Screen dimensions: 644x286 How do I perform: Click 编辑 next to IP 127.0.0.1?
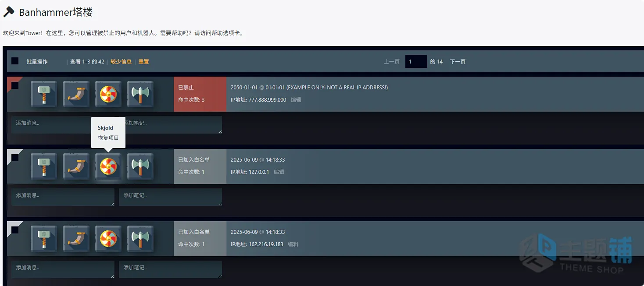click(279, 172)
